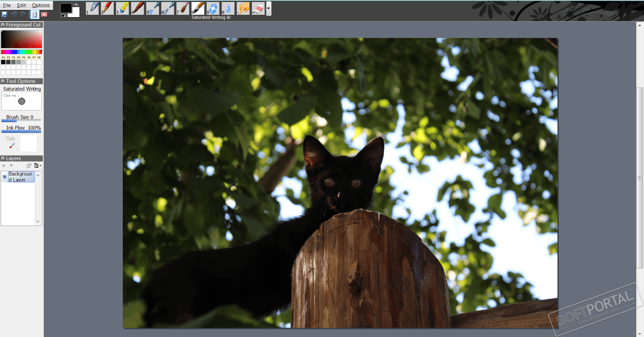Screen dimensions: 644x337
Task: Pick the brown fountain pen tool numbered 4
Action: tap(138, 8)
